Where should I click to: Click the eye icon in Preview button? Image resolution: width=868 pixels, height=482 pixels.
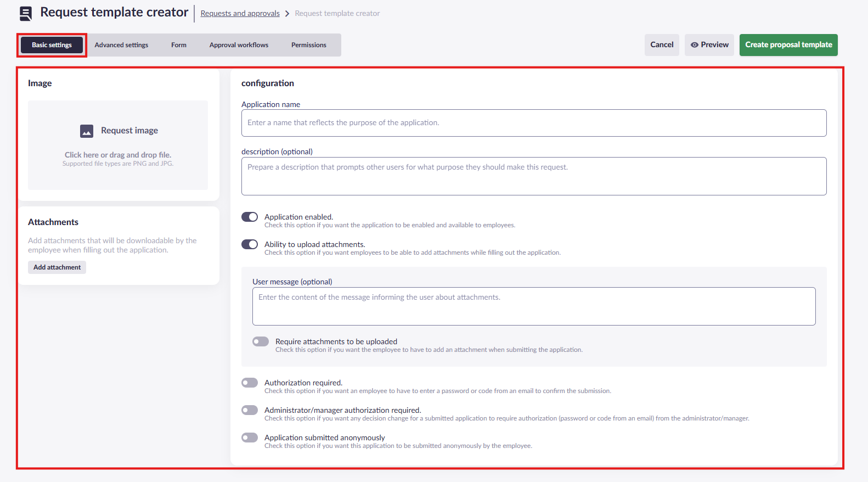pos(694,45)
